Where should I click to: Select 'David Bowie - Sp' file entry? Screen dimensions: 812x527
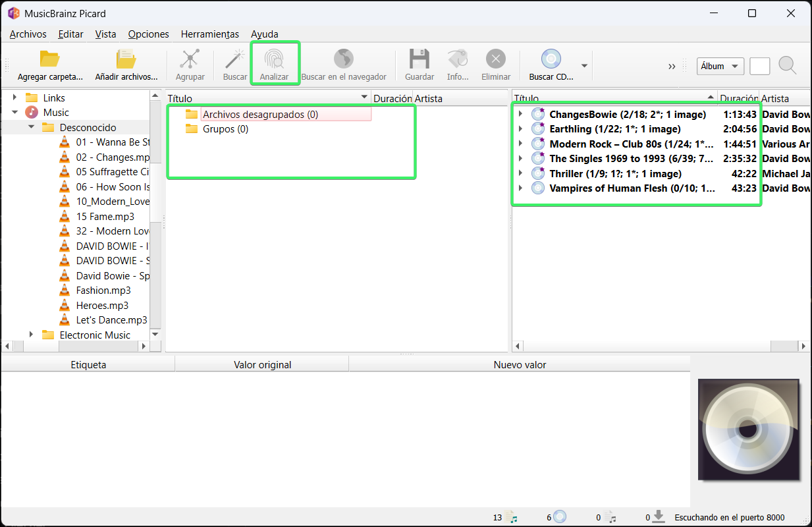pos(113,275)
